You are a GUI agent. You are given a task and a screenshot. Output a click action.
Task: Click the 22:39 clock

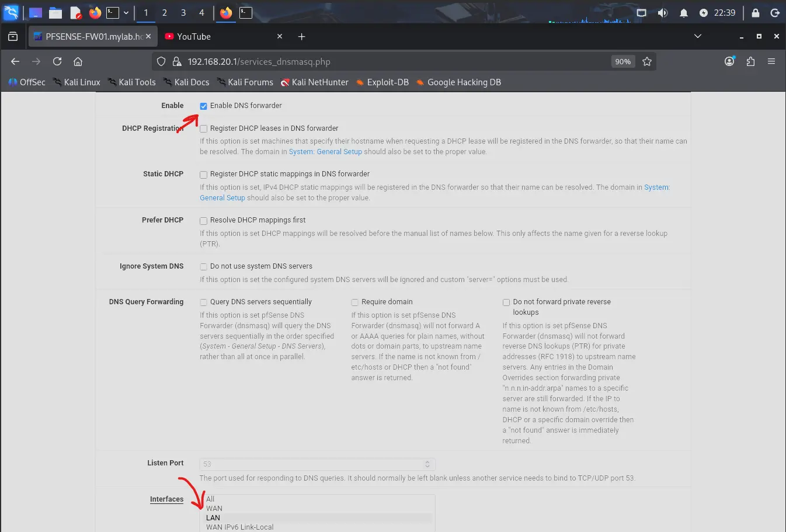pos(725,12)
